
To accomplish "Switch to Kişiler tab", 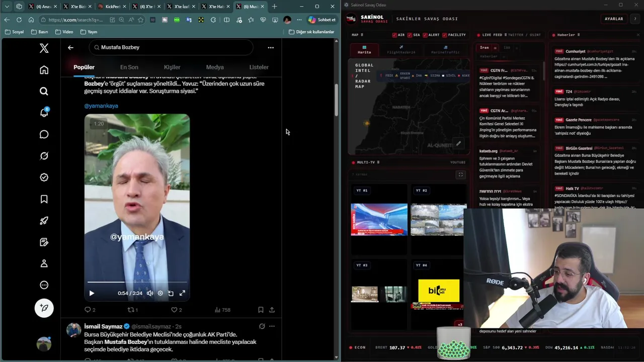I will pyautogui.click(x=172, y=67).
